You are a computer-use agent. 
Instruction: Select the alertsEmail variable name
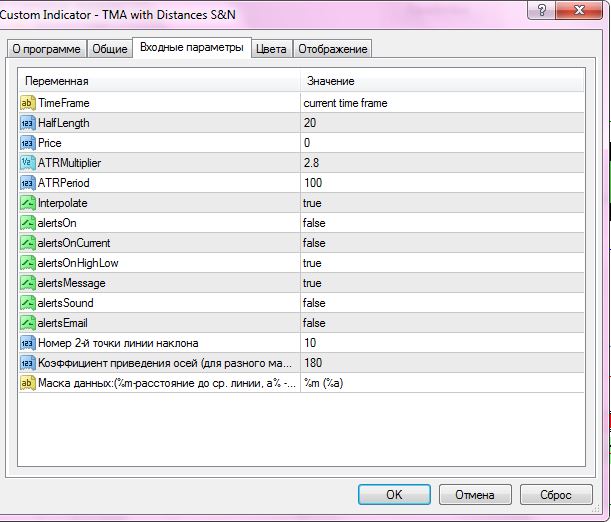(x=62, y=323)
